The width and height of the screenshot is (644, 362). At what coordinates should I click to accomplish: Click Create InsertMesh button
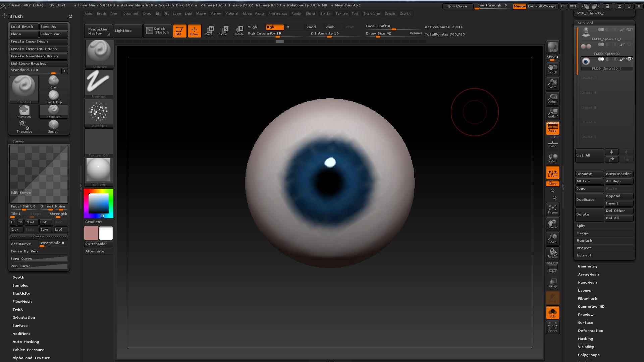tap(39, 42)
